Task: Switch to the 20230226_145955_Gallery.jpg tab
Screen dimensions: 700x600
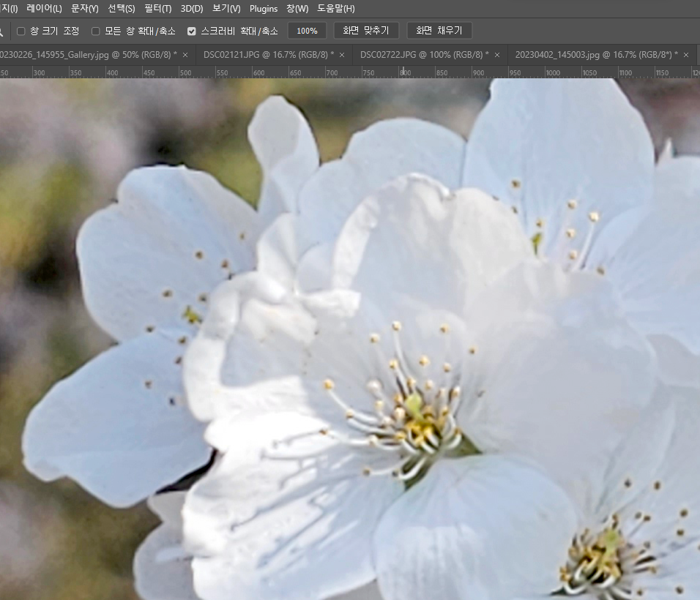Action: pos(89,55)
